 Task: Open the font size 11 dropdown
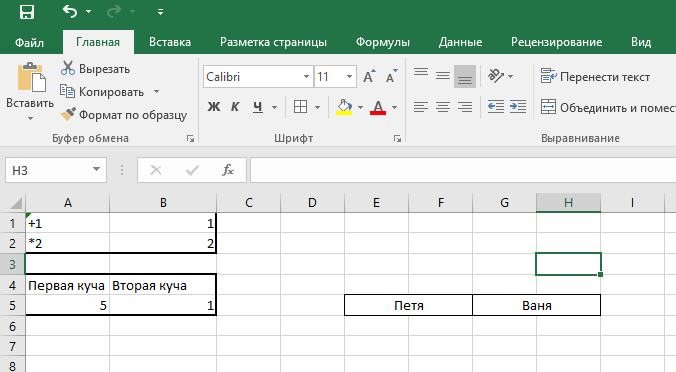point(349,77)
